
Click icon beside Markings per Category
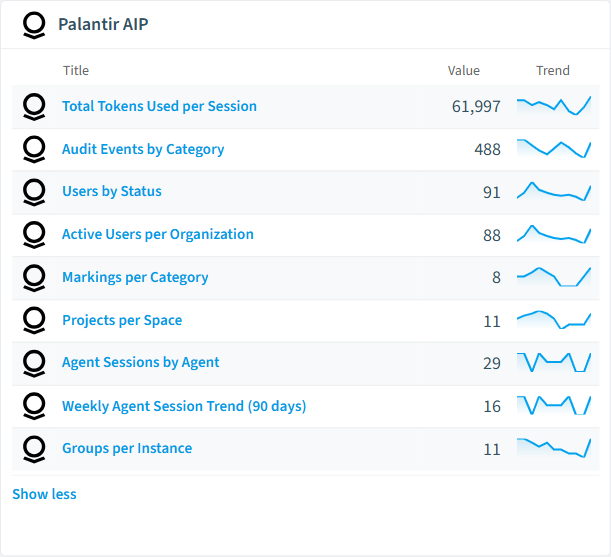coord(34,278)
